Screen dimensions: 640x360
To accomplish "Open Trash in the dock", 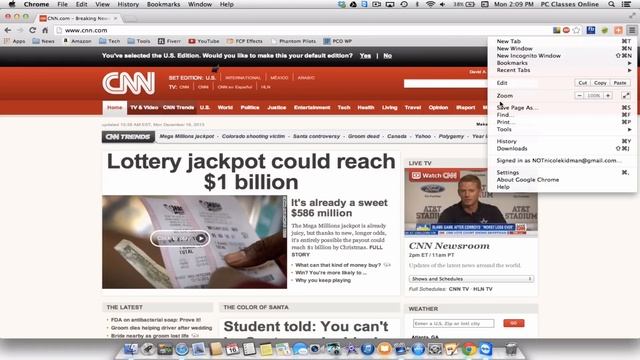I will tap(511, 349).
